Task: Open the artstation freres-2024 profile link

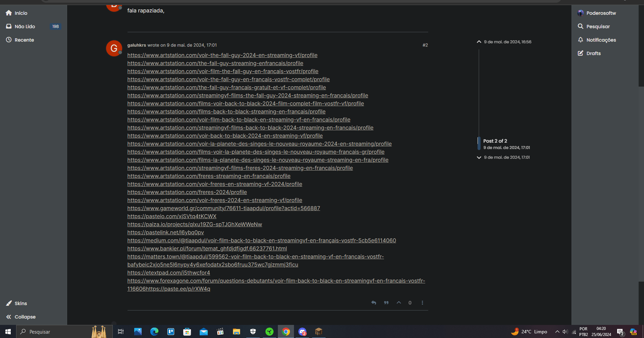Action: [x=187, y=192]
